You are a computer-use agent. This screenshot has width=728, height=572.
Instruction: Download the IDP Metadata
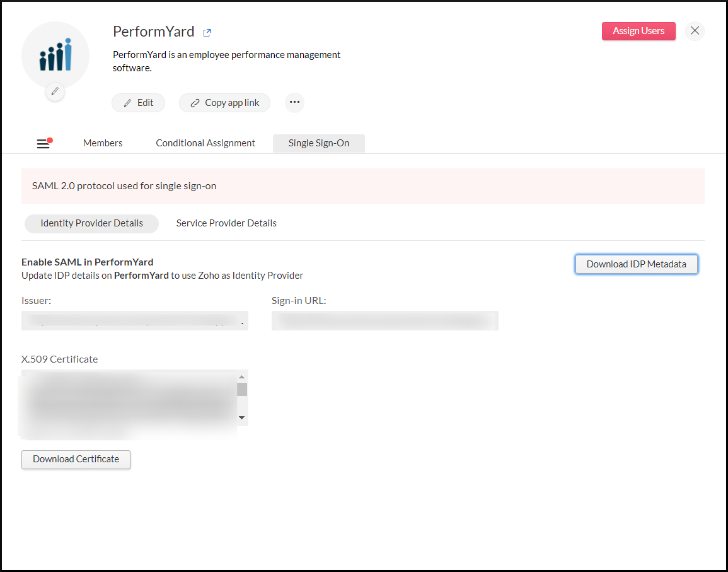[636, 264]
